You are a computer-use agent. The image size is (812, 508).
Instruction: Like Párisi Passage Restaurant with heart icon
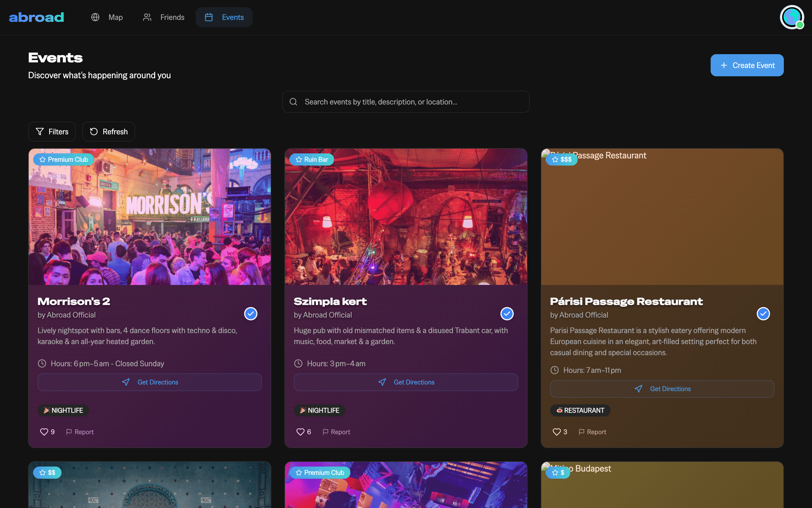click(556, 432)
